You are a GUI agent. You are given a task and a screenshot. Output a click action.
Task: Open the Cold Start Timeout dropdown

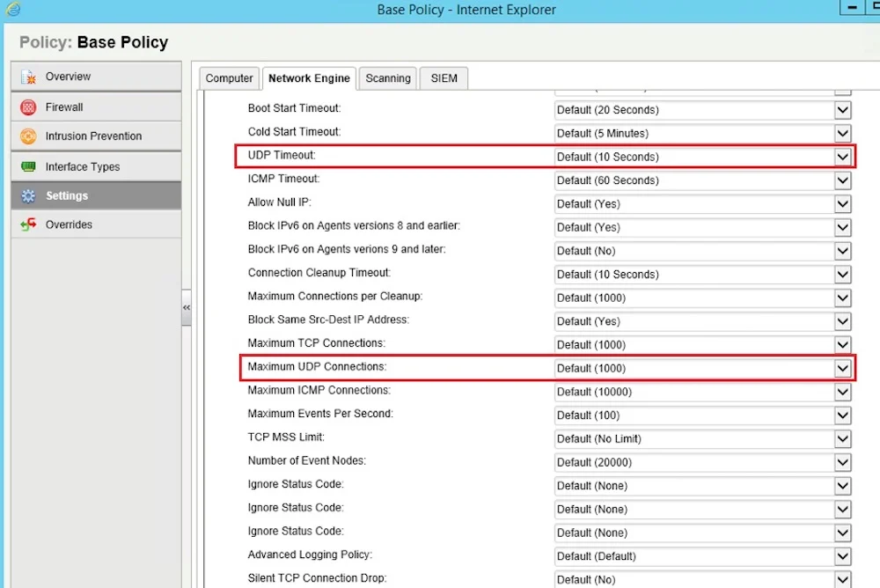point(702,133)
